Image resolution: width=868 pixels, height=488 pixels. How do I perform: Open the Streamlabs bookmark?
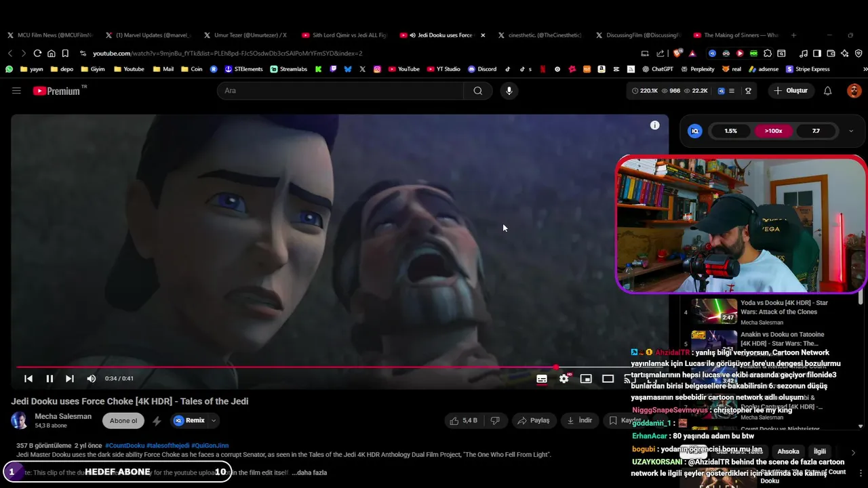[288, 69]
